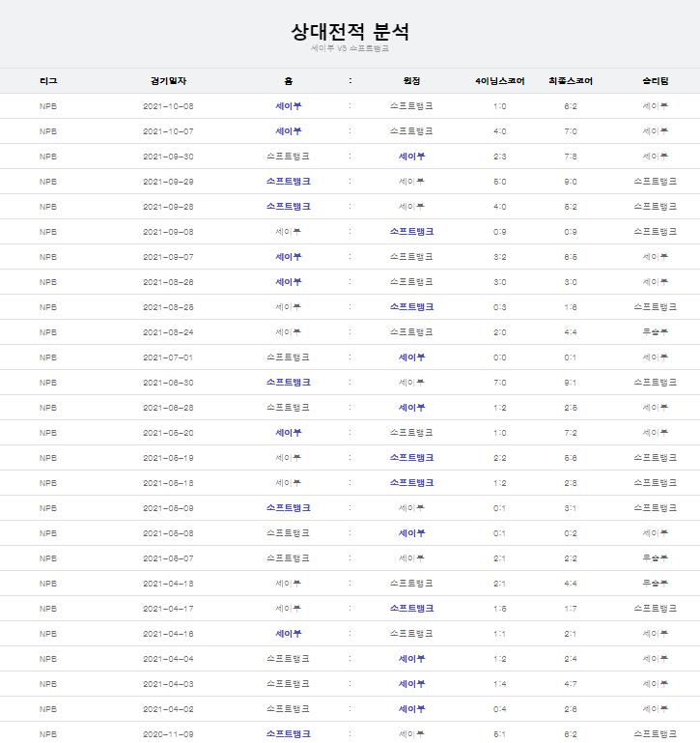Screen dimensions: 700x743
Task: Click away team 소프트뱅크 in the 2021-06-19 row
Action: 411,458
